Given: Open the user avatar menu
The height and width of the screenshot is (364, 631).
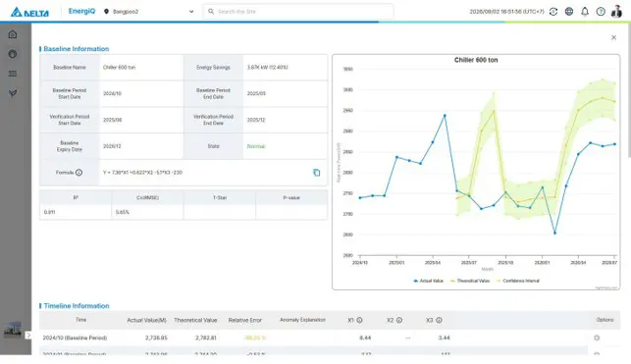Looking at the screenshot, I should pos(616,12).
